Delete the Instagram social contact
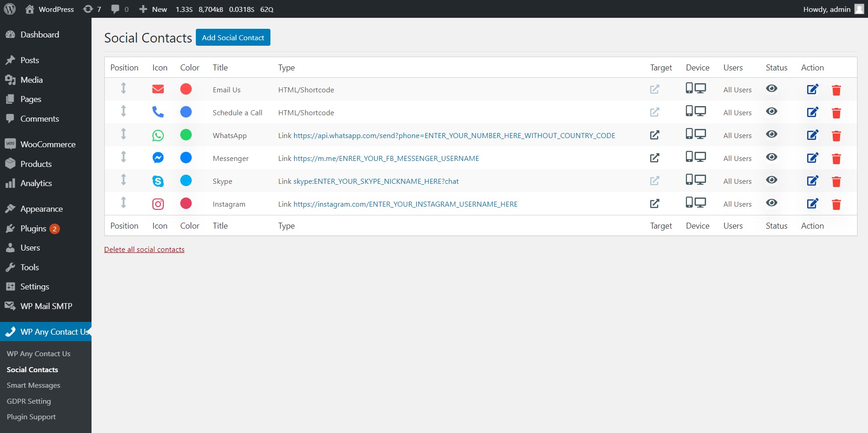The image size is (868, 433). pos(836,204)
